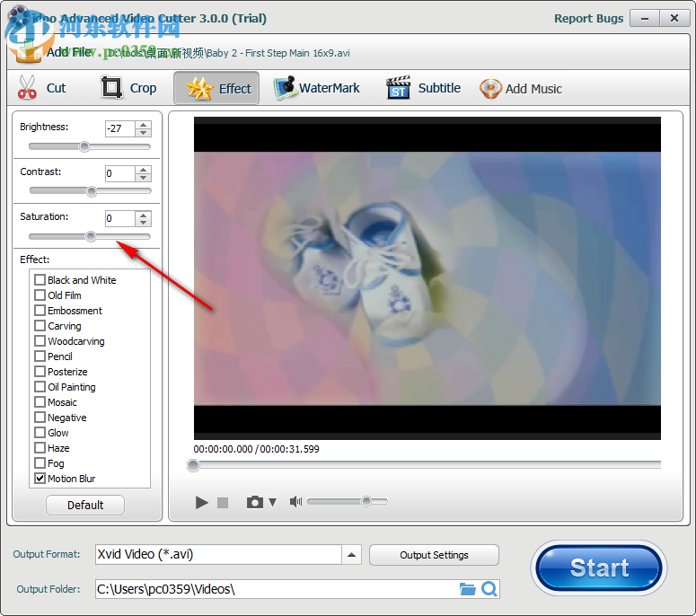Click the Saturation value field
Viewport: 696px width, 616px height.
[x=119, y=219]
